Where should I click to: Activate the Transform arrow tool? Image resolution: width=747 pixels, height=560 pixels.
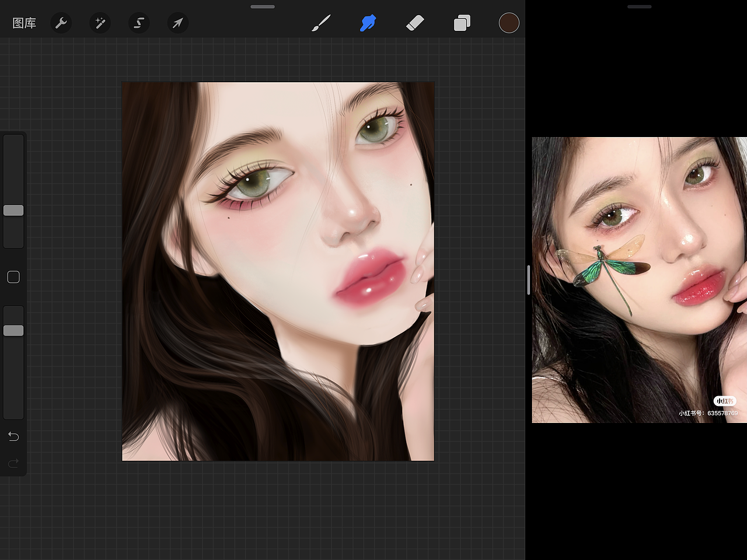coord(178,23)
